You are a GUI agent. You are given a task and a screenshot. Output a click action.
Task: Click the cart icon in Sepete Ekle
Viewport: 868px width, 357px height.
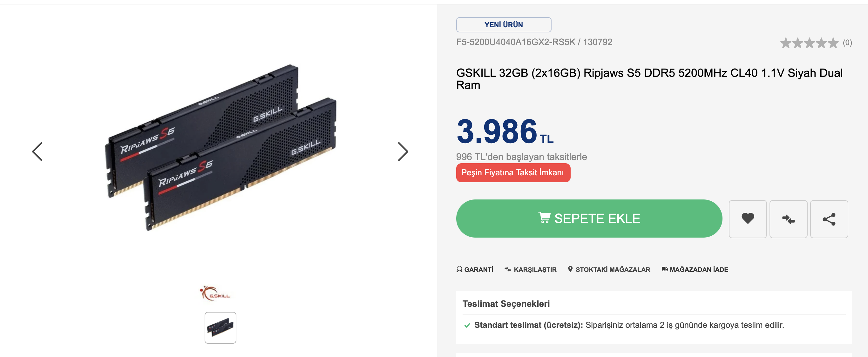tap(544, 218)
